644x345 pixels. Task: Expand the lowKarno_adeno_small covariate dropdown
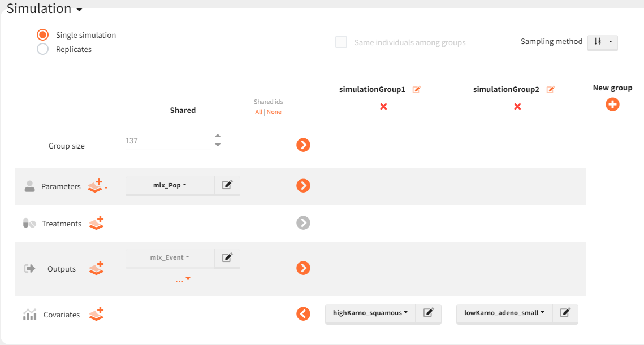point(504,313)
